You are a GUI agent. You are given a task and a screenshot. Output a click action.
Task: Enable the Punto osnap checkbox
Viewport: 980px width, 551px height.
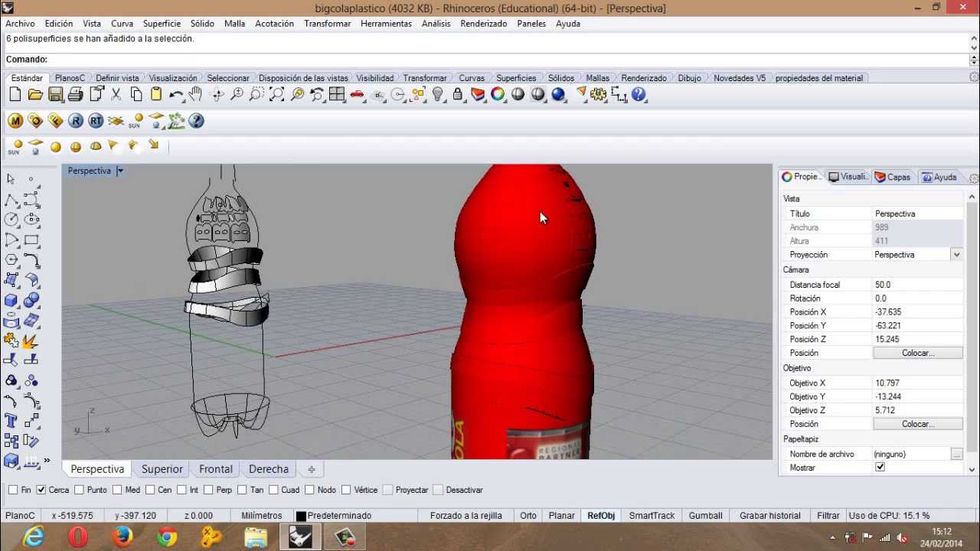pyautogui.click(x=79, y=490)
